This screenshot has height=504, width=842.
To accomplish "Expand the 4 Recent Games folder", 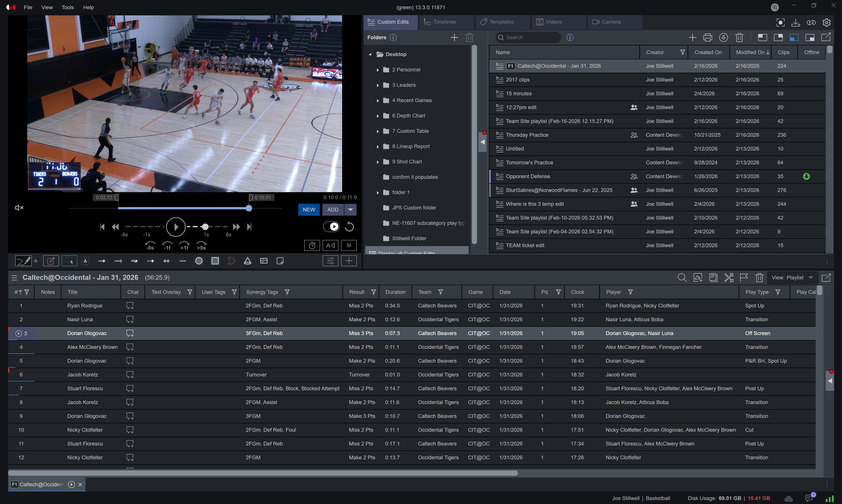I will pyautogui.click(x=378, y=101).
